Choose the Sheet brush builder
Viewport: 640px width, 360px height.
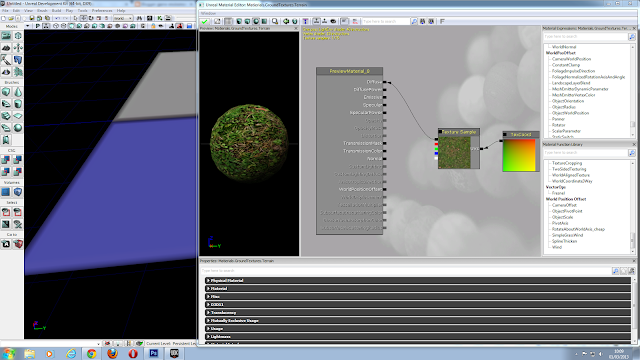18,116
